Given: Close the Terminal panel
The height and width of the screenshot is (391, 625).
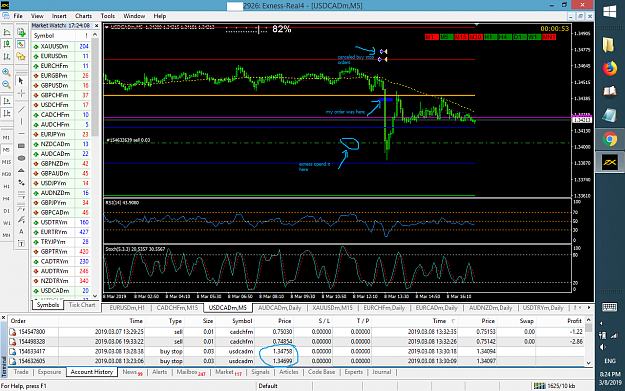Looking at the screenshot, I should pyautogui.click(x=4, y=318).
